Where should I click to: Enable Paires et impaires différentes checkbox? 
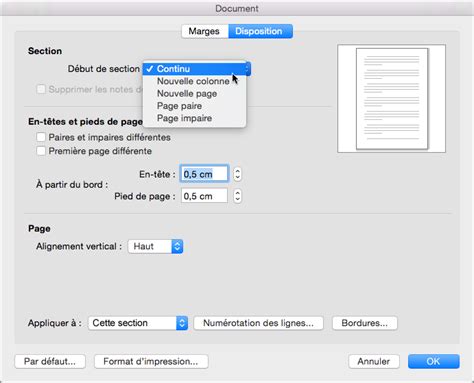click(x=41, y=137)
